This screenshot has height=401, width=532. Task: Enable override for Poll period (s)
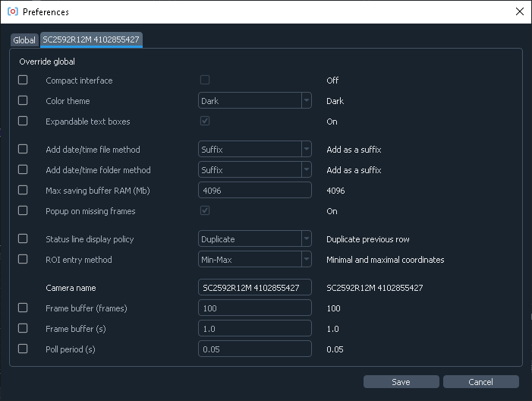click(23, 349)
